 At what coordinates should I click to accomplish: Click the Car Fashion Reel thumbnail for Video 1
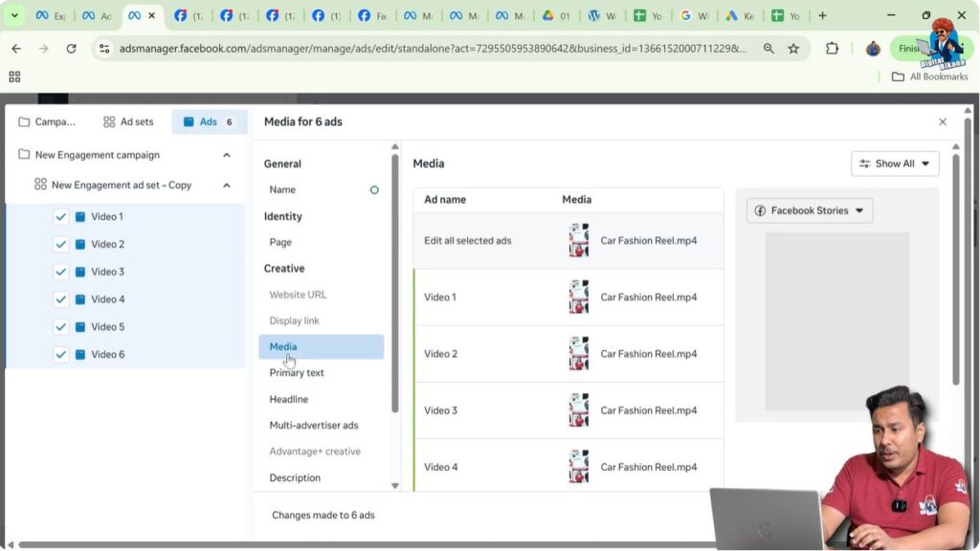tap(578, 297)
